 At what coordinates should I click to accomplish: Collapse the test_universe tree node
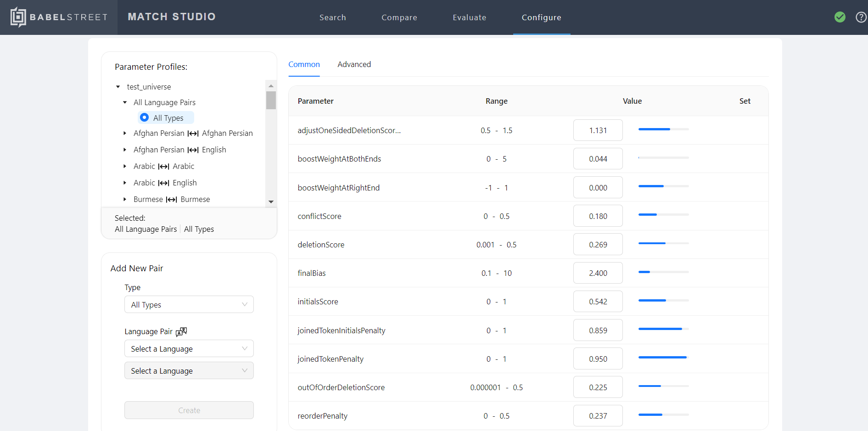(x=118, y=87)
